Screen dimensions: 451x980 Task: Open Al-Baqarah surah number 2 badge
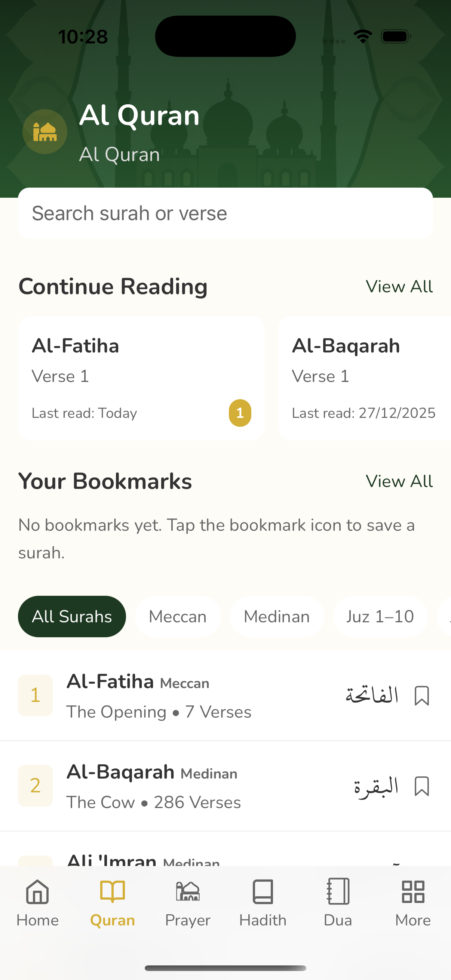coord(36,786)
